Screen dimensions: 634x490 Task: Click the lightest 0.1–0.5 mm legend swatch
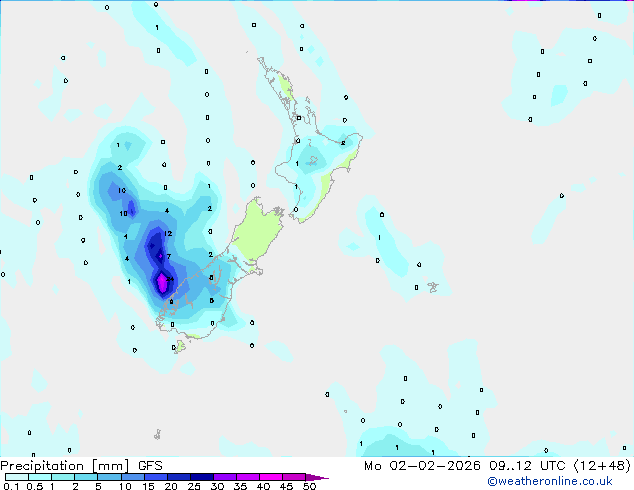click(17, 477)
